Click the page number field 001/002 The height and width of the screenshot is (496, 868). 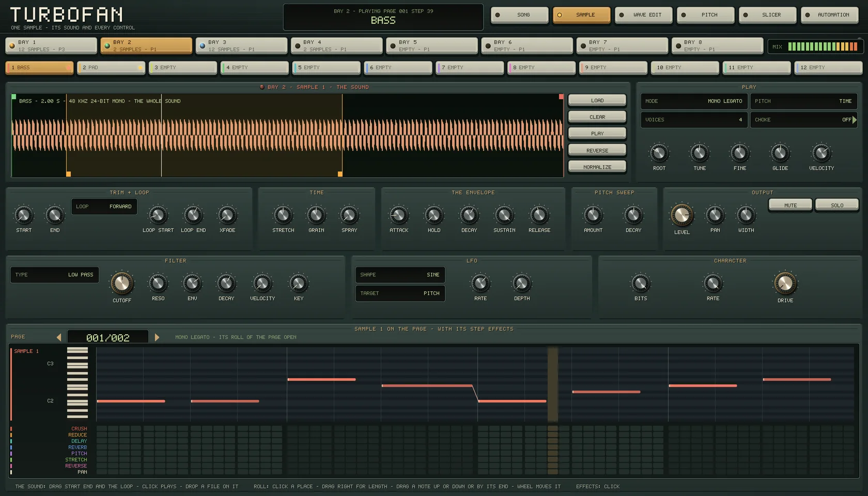tap(108, 337)
